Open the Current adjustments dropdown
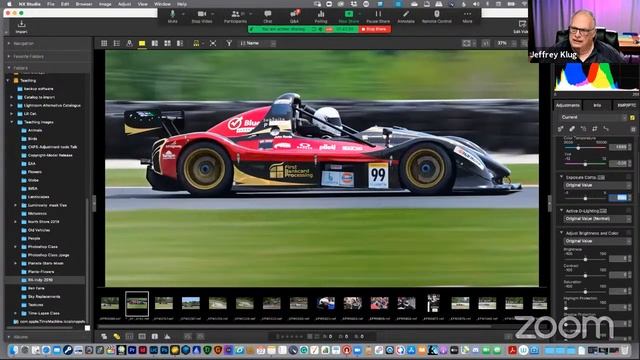The width and height of the screenshot is (640, 360). coord(592,118)
